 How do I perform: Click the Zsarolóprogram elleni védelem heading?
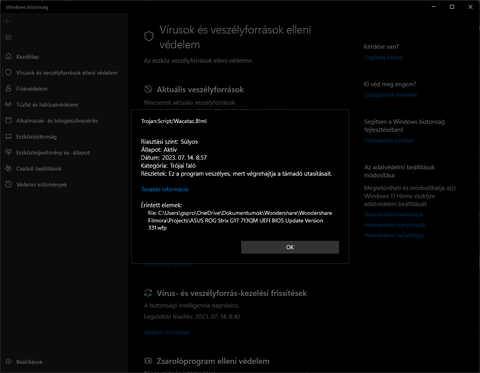213,361
